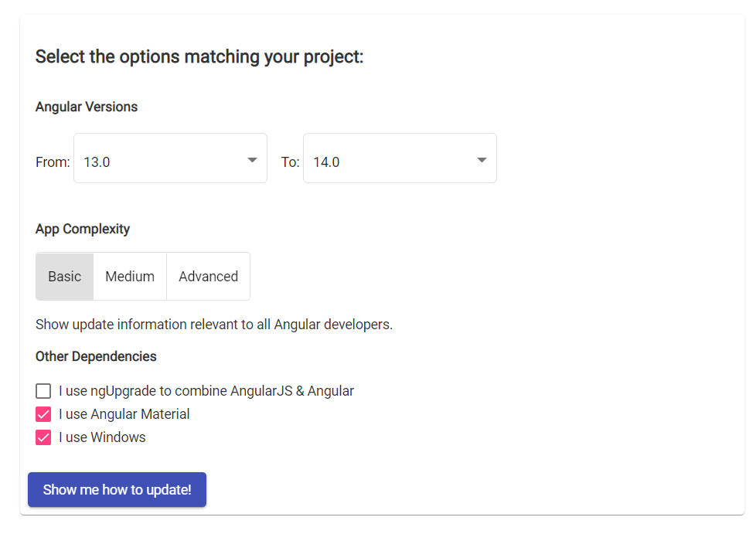Click the I use Windows label text
The image size is (756, 534).
click(x=102, y=437)
